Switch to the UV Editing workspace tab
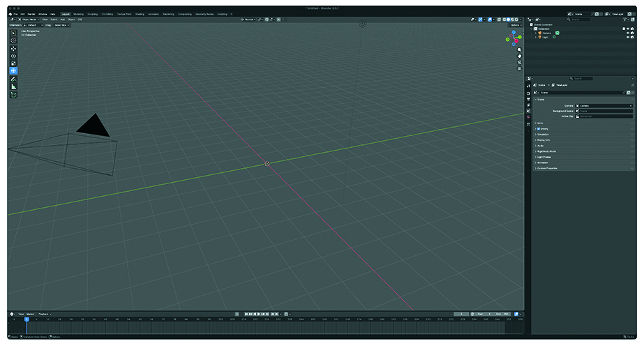This screenshot has height=348, width=644. click(107, 14)
